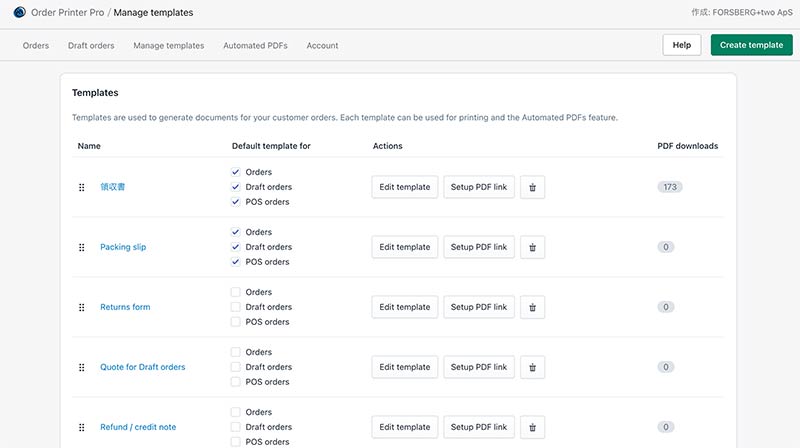
Task: Open the Automated PDFs tab
Action: [x=255, y=46]
